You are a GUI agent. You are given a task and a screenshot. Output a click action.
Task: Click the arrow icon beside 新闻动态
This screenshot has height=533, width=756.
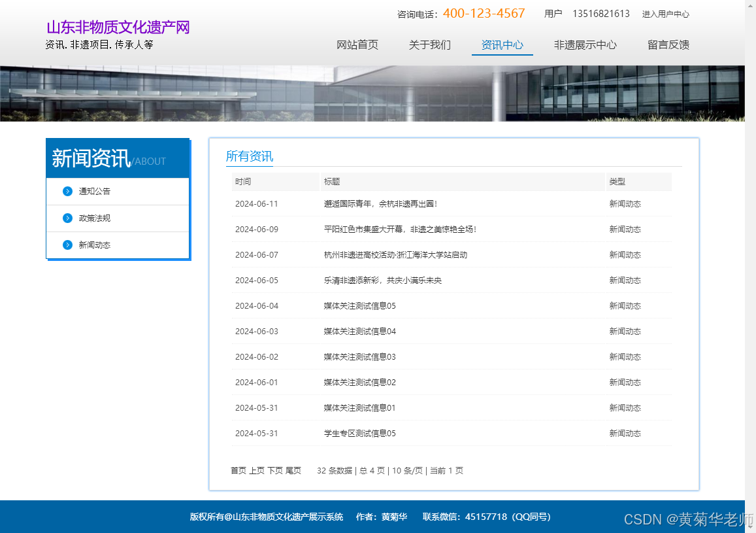pyautogui.click(x=67, y=245)
